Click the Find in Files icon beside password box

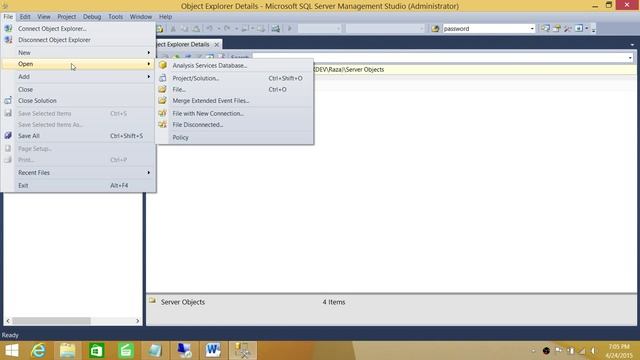436,29
